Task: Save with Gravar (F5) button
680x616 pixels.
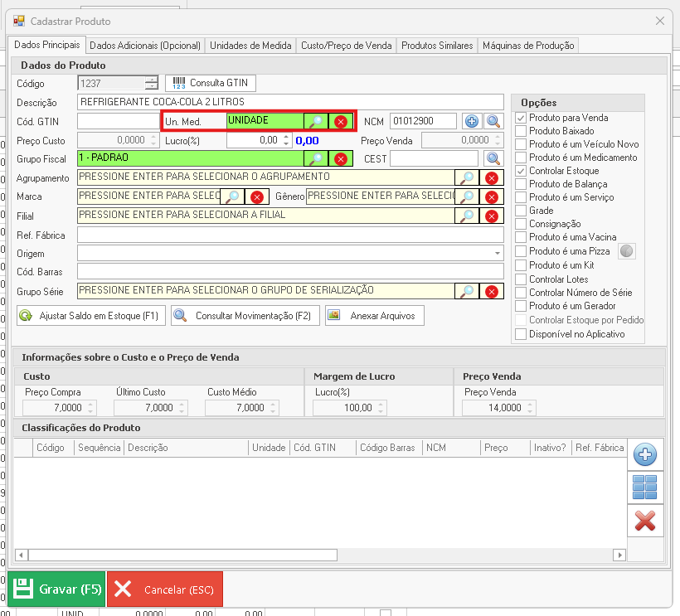Action: [x=57, y=589]
